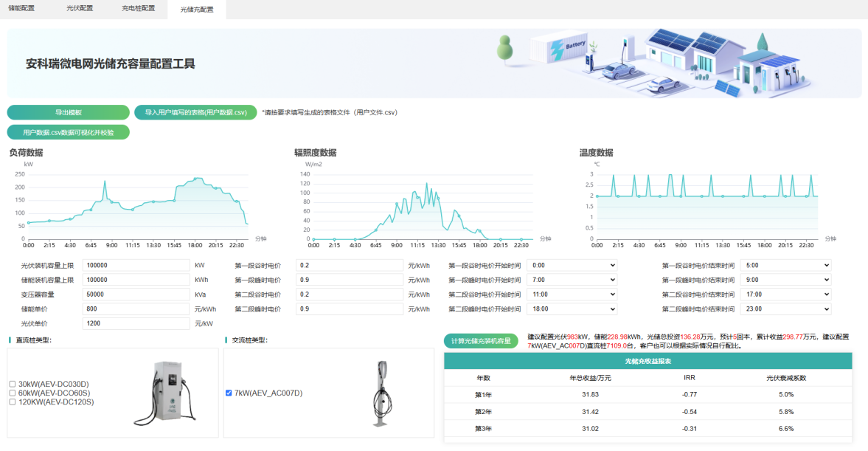Image resolution: width=868 pixels, height=451 pixels.
Task: 勾选30kW(AEV-DC030D)直流桩复选框
Action: 11,384
